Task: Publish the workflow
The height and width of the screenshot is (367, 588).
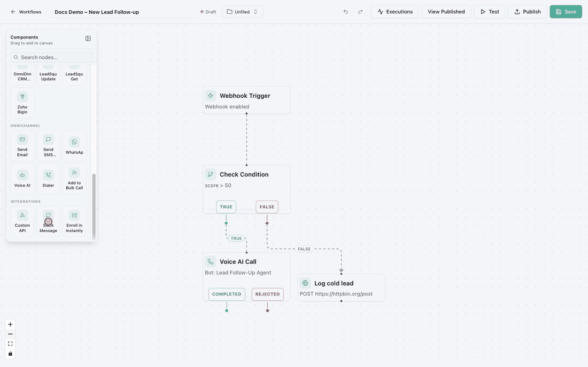Action: click(527, 12)
